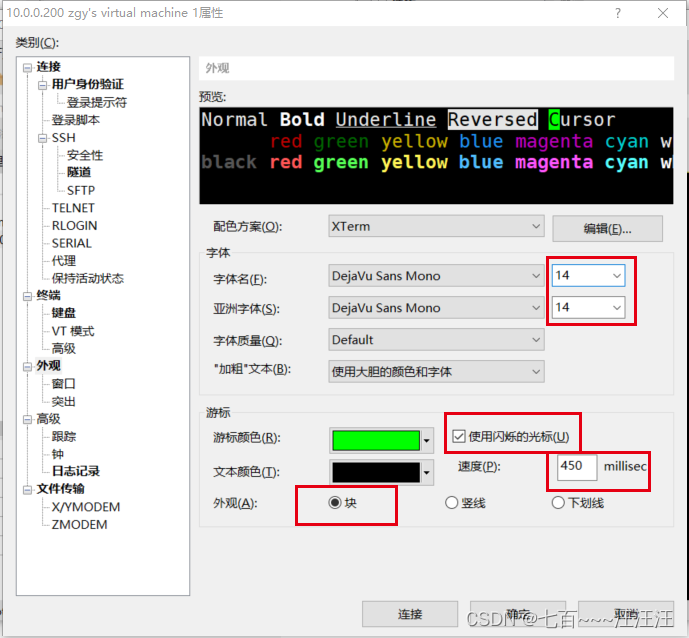
Task: Select 登录脚本 in the category tree
Action: point(76,120)
